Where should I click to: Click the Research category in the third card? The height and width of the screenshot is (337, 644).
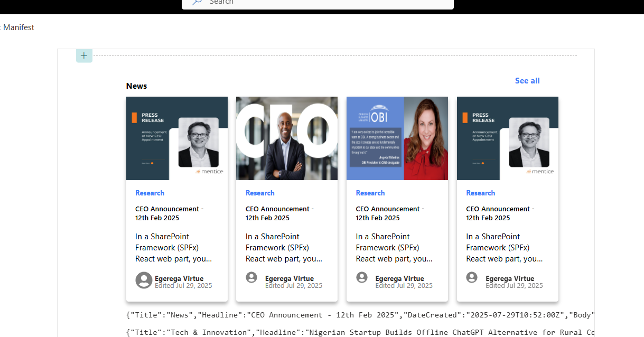[370, 193]
